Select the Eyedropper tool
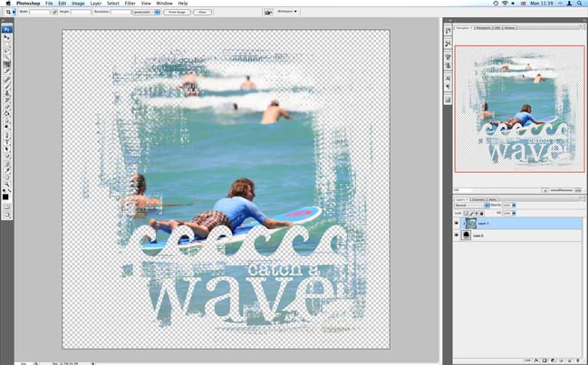The width and height of the screenshot is (588, 365). click(x=6, y=171)
